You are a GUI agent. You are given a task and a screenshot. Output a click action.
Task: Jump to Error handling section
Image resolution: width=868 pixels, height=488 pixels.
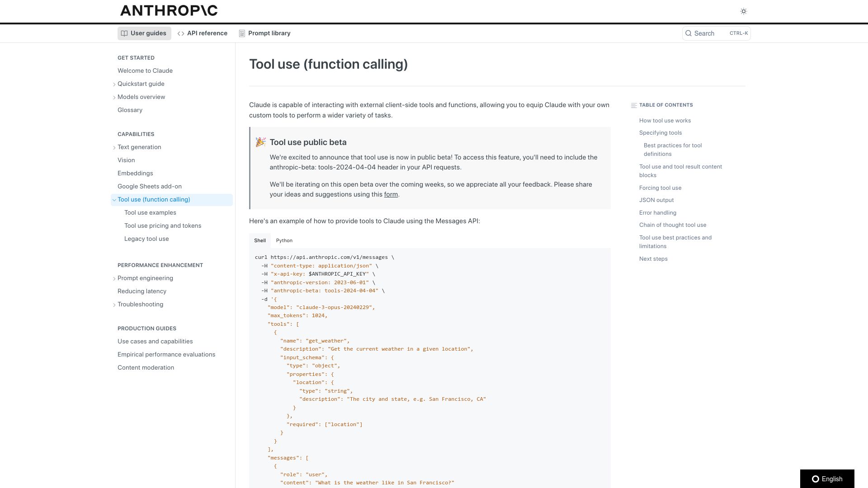tap(658, 213)
